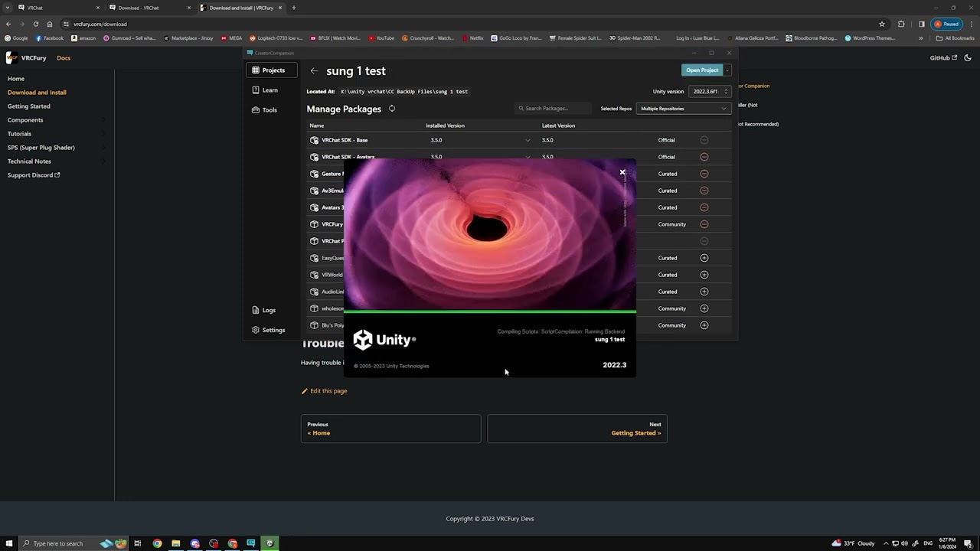This screenshot has height=551, width=980.
Task: Change the Unity version stepper 2022.3.6f1
Action: [710, 91]
